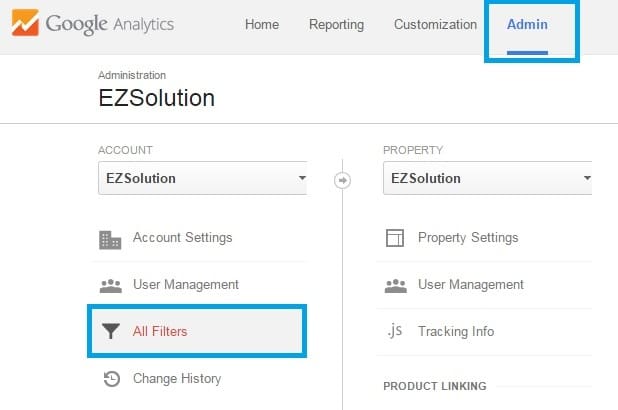This screenshot has width=618, height=410.
Task: Click the Tracking Info .js icon
Action: [395, 330]
